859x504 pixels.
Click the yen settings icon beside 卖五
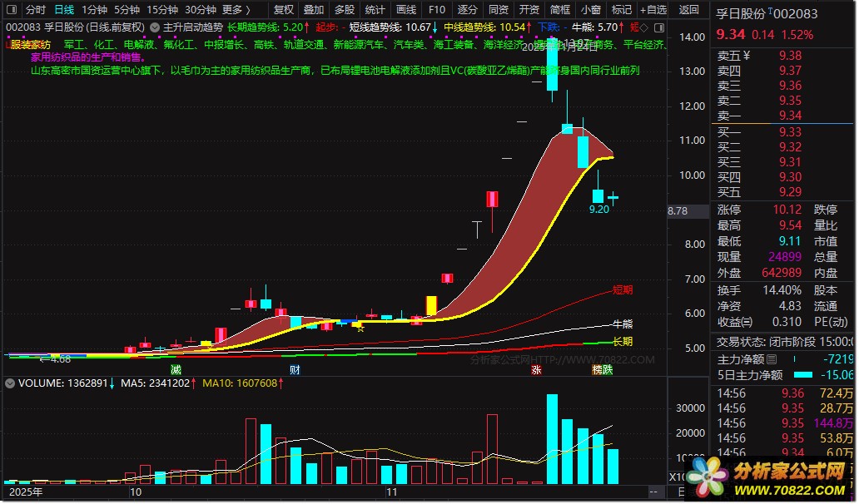point(746,56)
